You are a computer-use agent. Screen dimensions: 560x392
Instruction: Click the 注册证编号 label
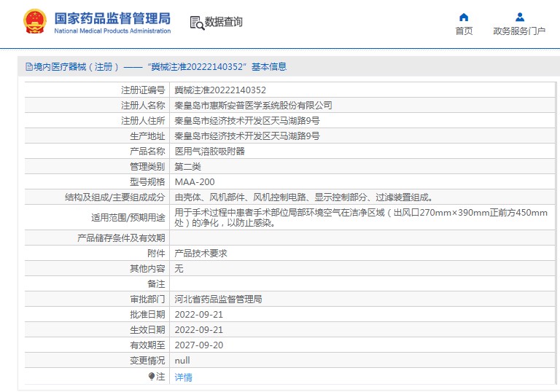143,90
